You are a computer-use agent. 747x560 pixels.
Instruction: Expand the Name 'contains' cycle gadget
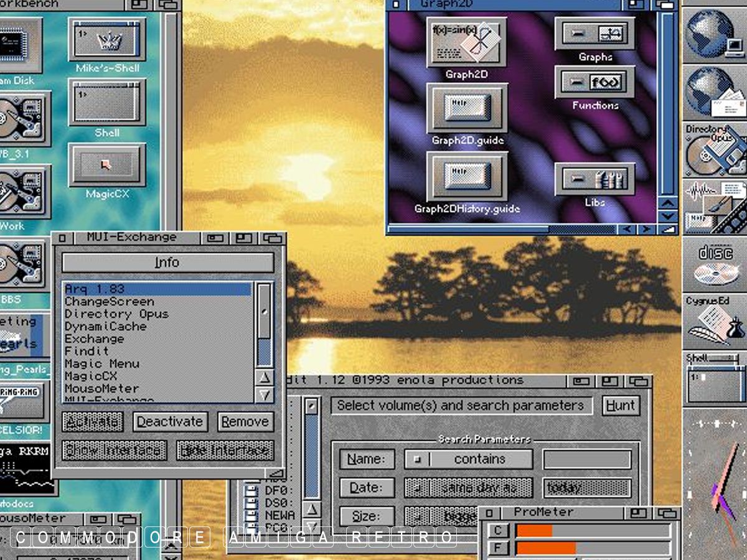point(468,459)
